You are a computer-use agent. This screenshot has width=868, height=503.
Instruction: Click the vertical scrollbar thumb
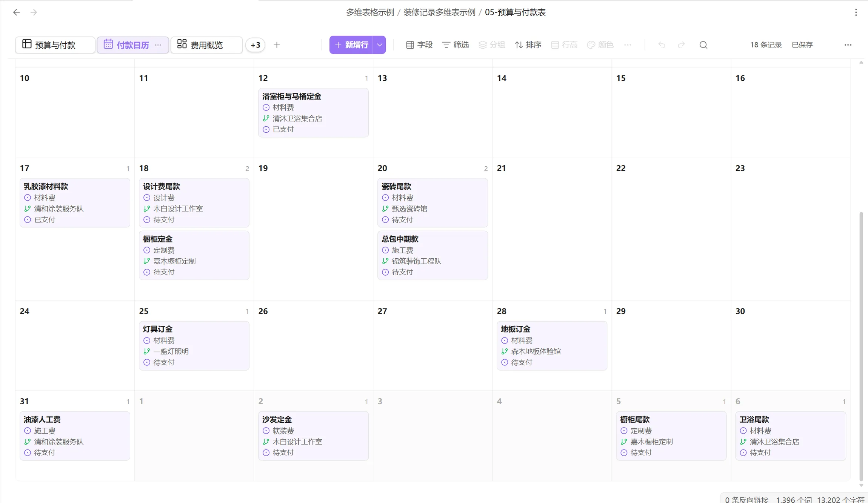point(861,347)
